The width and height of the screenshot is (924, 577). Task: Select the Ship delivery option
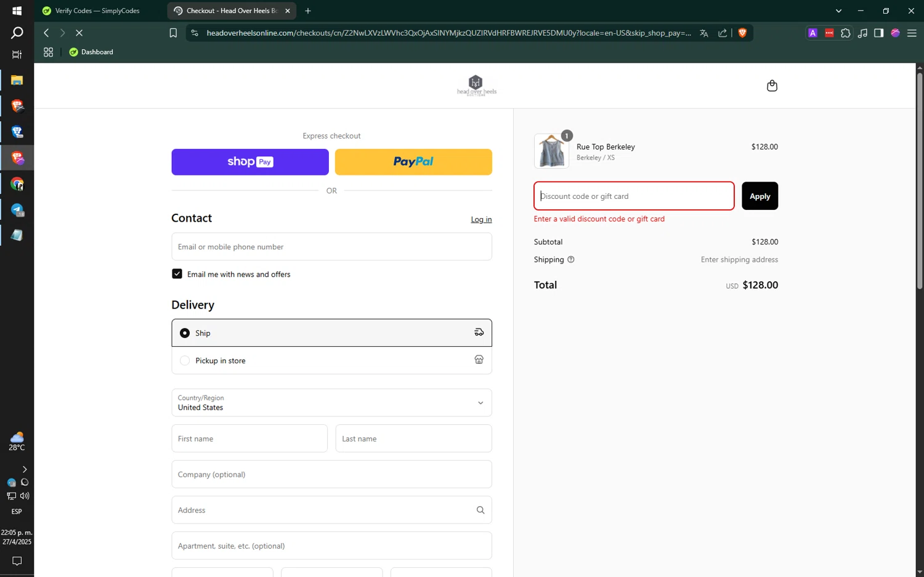(x=331, y=333)
